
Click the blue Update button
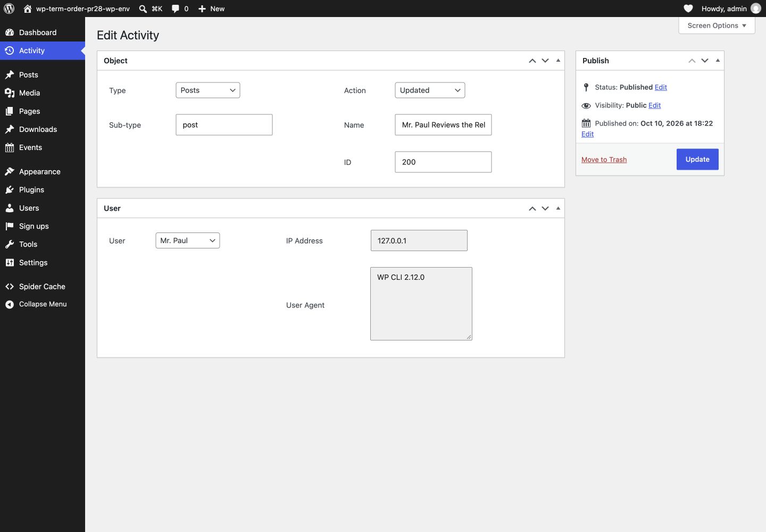[x=697, y=160]
